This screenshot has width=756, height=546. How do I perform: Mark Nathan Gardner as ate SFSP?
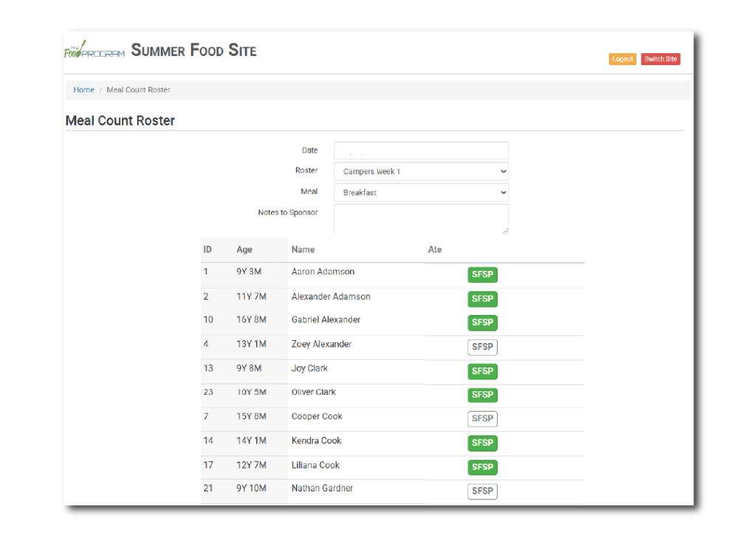(482, 491)
